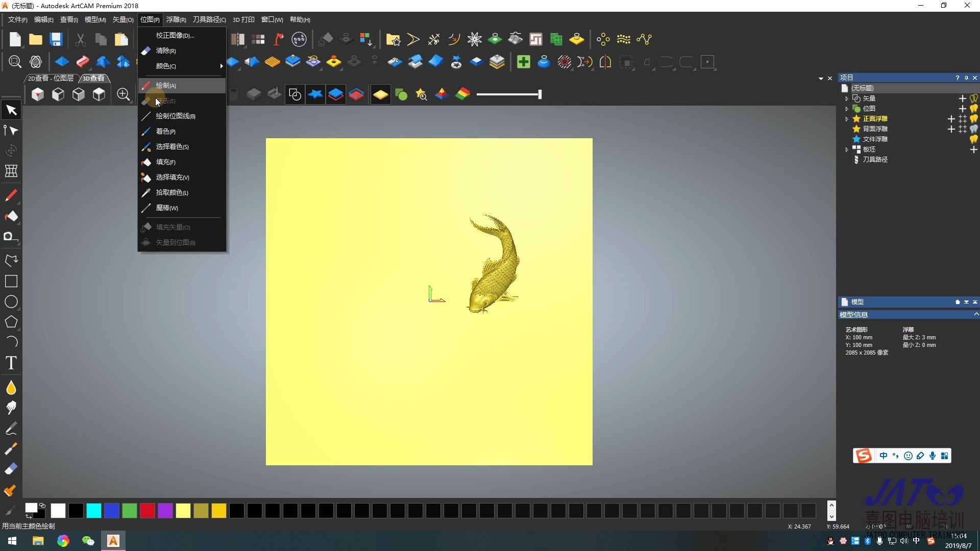Select the cyan color swatch in palette

94,511
